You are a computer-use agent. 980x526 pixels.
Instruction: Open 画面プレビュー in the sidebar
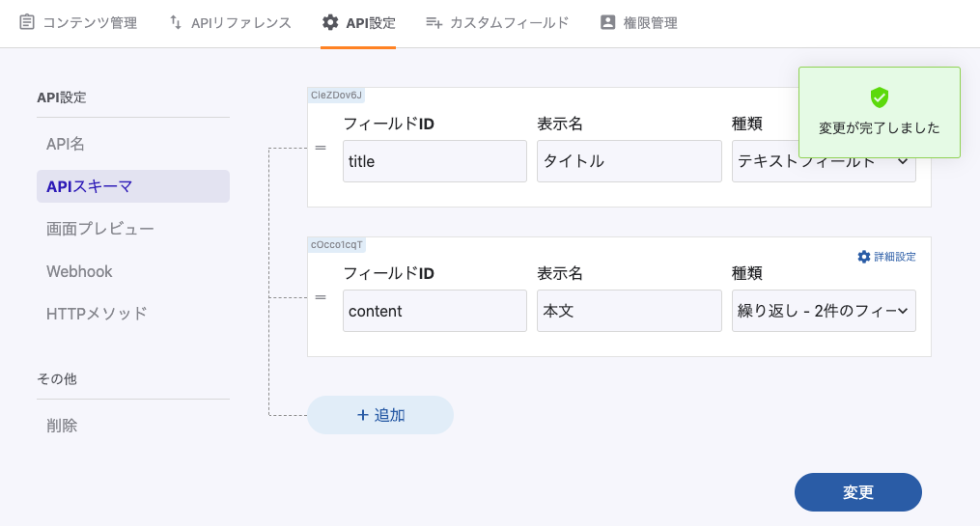click(100, 229)
